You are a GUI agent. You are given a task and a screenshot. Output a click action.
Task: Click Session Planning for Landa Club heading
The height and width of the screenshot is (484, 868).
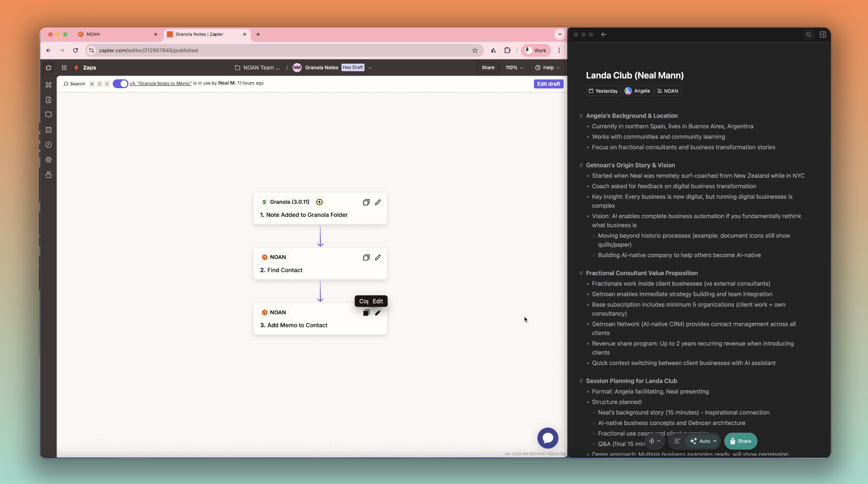[631, 381]
